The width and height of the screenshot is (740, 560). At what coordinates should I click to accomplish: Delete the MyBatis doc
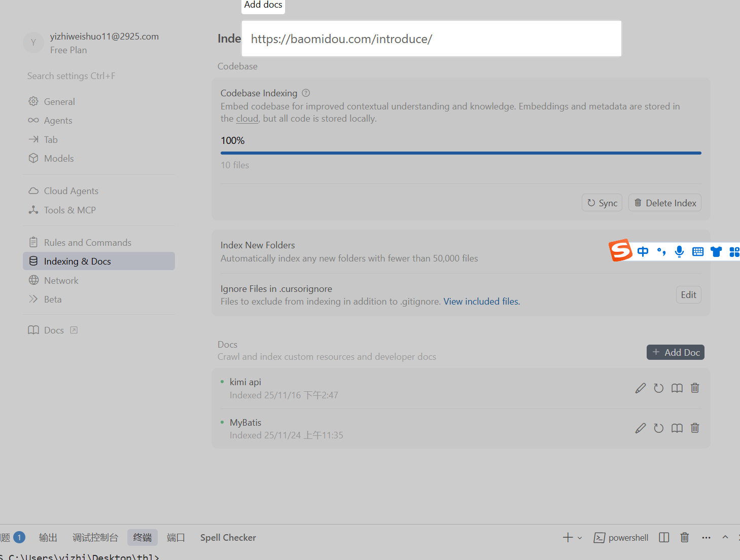point(695,428)
